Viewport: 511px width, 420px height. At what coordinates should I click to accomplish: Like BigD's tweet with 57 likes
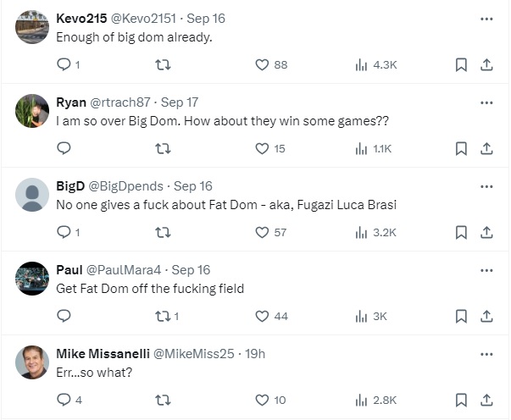[262, 232]
